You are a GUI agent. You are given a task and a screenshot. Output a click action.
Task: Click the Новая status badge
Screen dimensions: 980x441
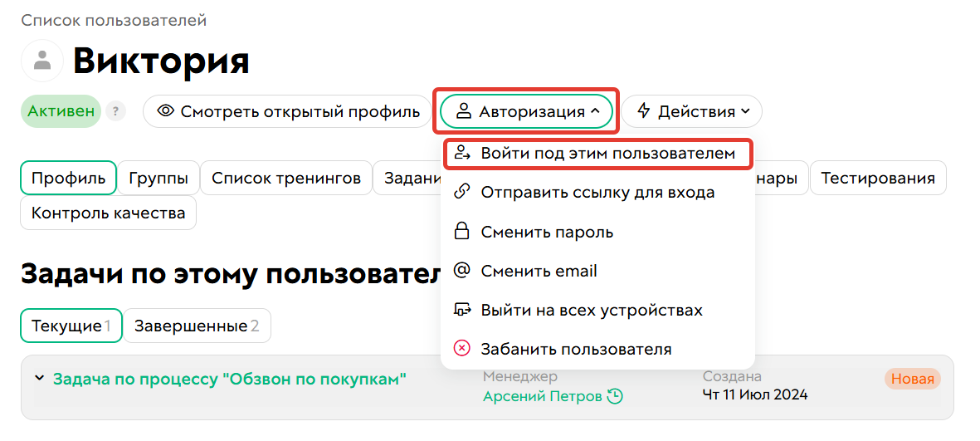(912, 380)
